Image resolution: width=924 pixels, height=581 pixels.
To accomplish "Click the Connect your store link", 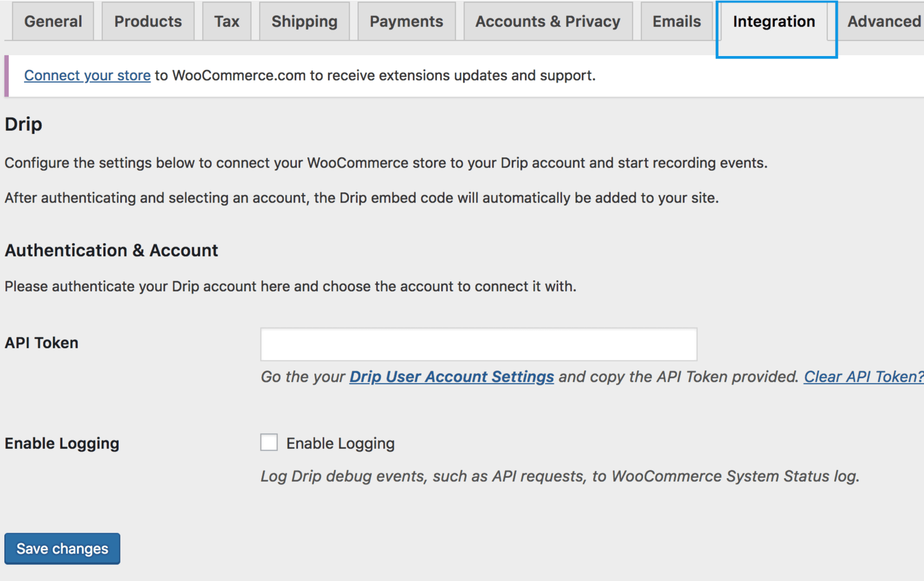I will [x=87, y=75].
